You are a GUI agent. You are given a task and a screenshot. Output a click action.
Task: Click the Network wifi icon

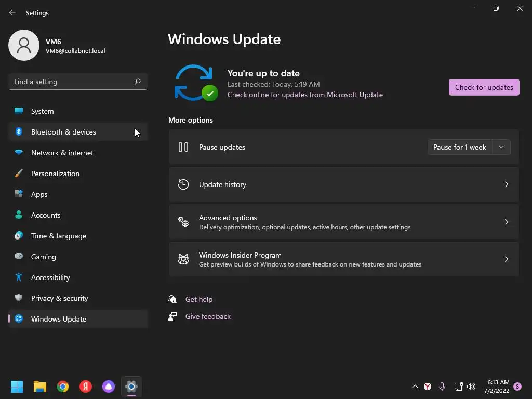(x=19, y=152)
